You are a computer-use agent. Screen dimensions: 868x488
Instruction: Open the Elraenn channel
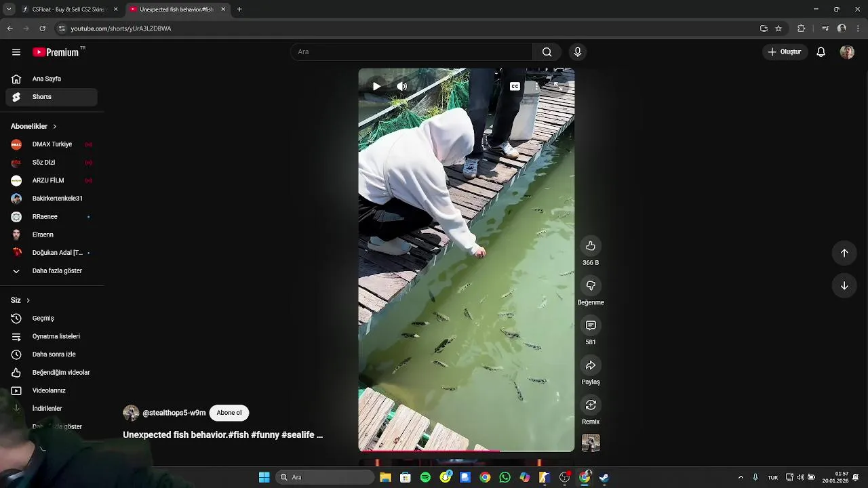(52, 235)
